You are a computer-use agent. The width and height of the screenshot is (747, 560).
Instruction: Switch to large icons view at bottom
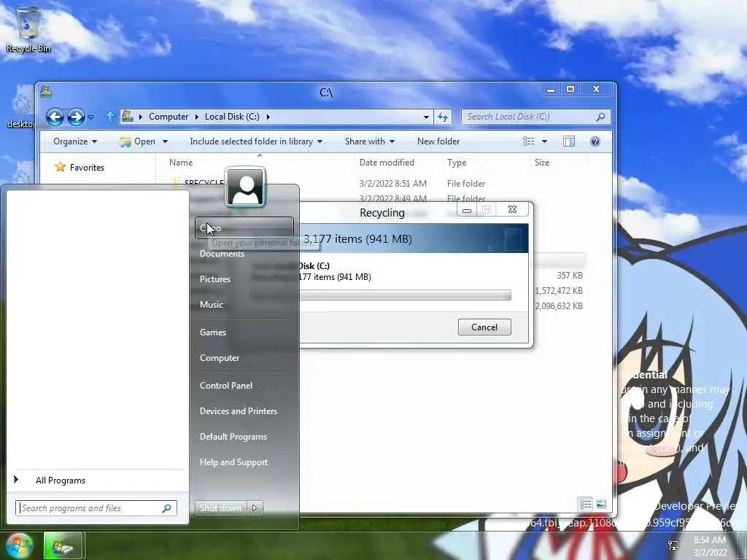[601, 504]
